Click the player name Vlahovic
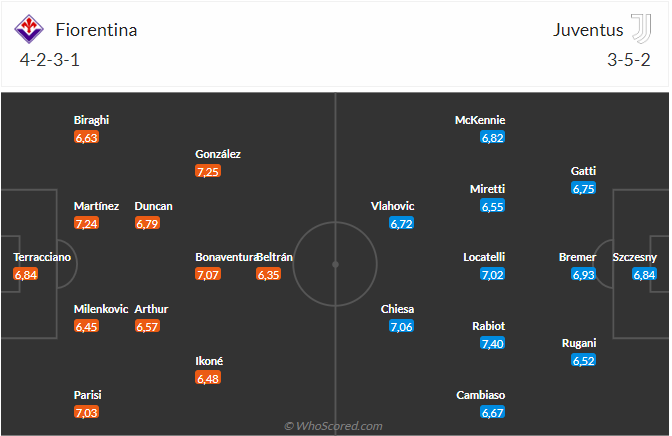Viewport: 672px width, 436px height. click(392, 206)
